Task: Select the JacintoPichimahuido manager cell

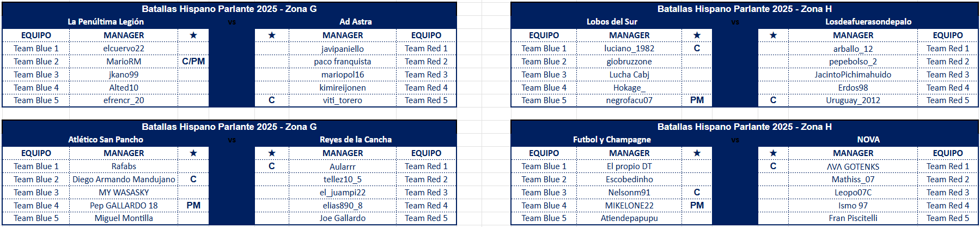Action: tap(853, 75)
